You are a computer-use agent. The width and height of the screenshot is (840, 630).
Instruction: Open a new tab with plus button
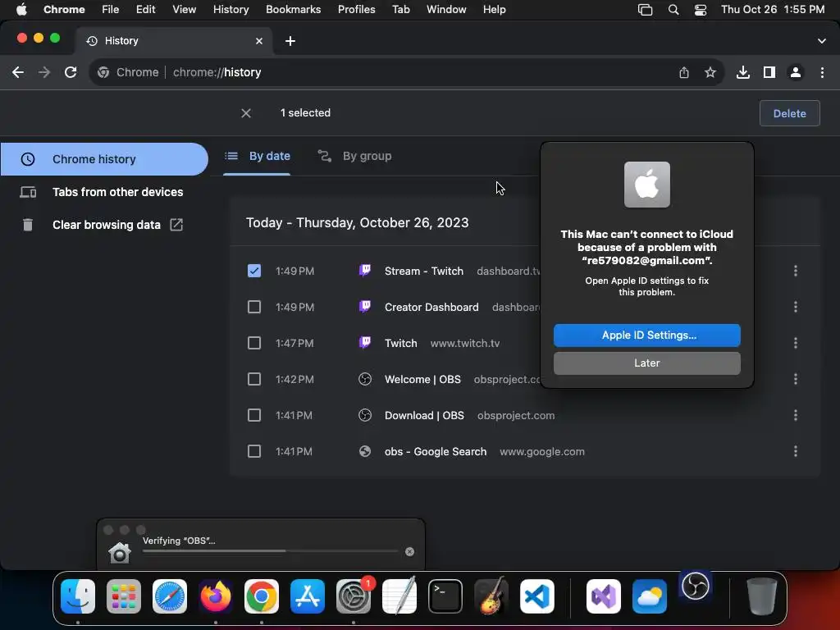[290, 41]
